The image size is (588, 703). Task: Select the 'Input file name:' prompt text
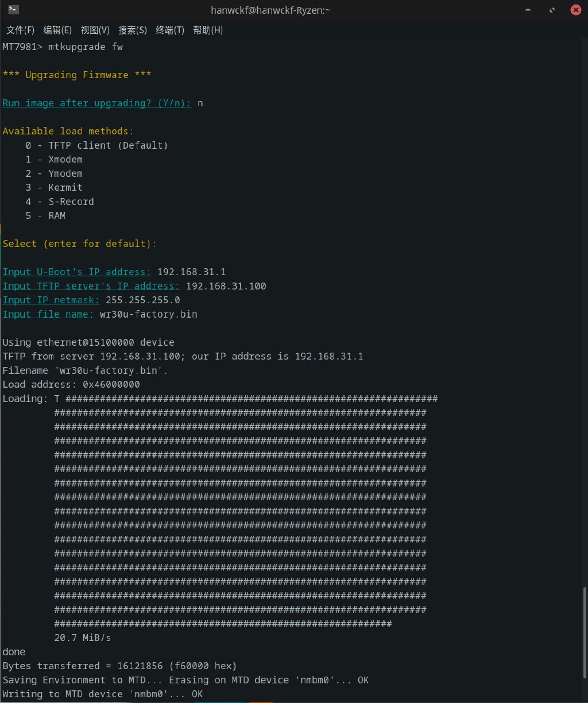[48, 314]
